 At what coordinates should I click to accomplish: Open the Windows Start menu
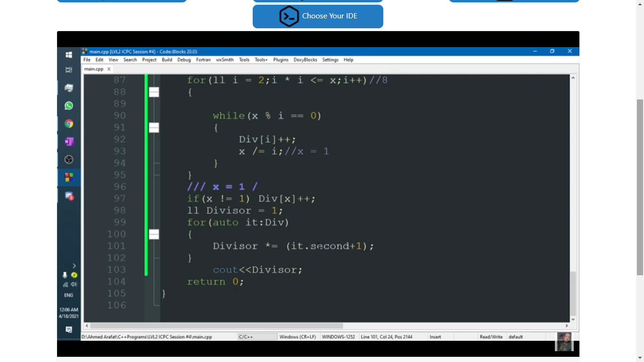tap(69, 55)
